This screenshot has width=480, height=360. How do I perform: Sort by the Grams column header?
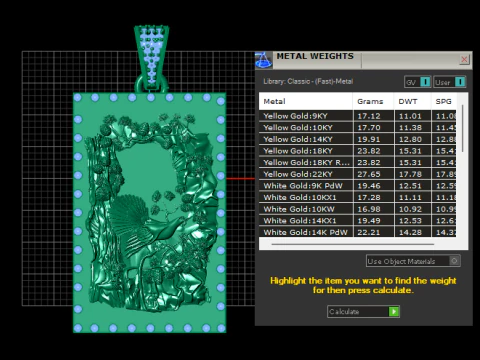373,101
